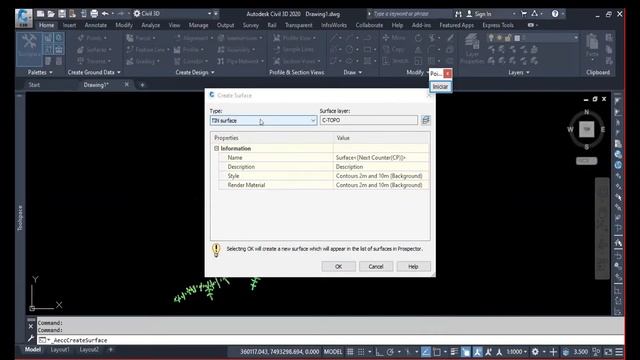This screenshot has width=640, height=360.
Task: Click the Iniciar button in small popup
Action: 440,87
